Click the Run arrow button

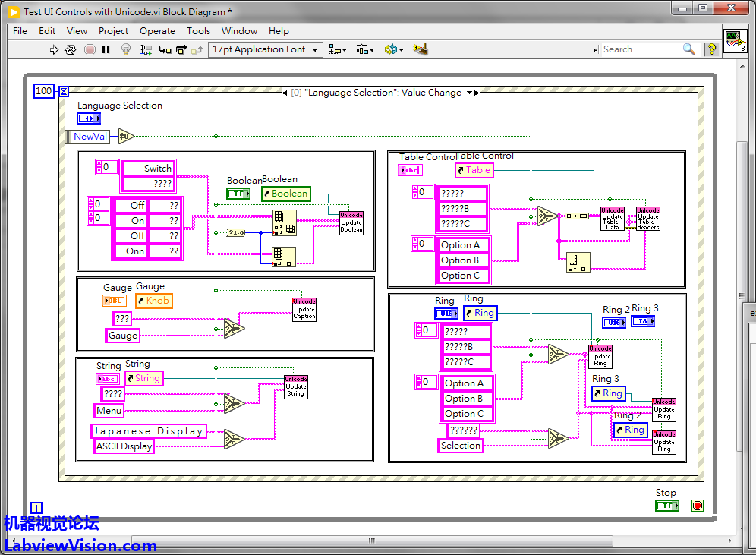point(54,49)
